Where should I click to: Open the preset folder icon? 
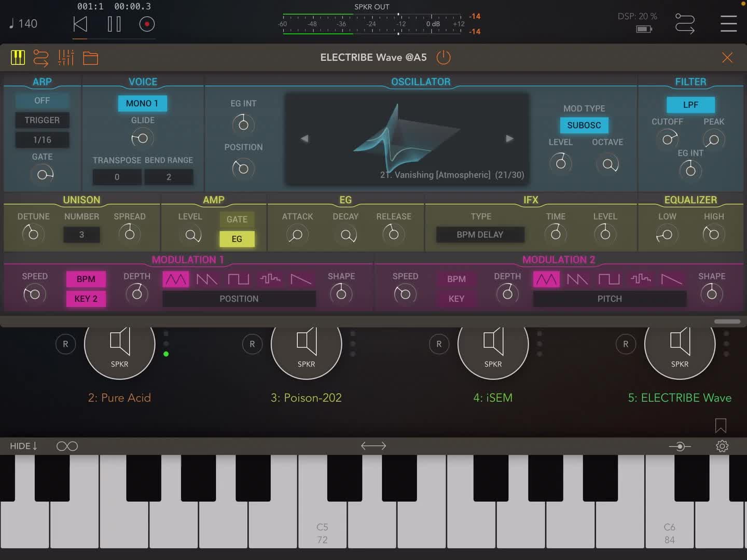[x=90, y=58]
